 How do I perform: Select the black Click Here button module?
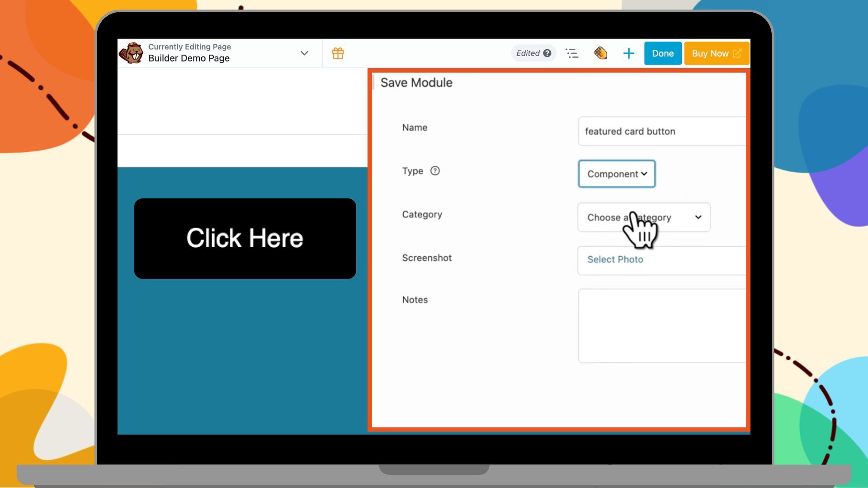245,238
